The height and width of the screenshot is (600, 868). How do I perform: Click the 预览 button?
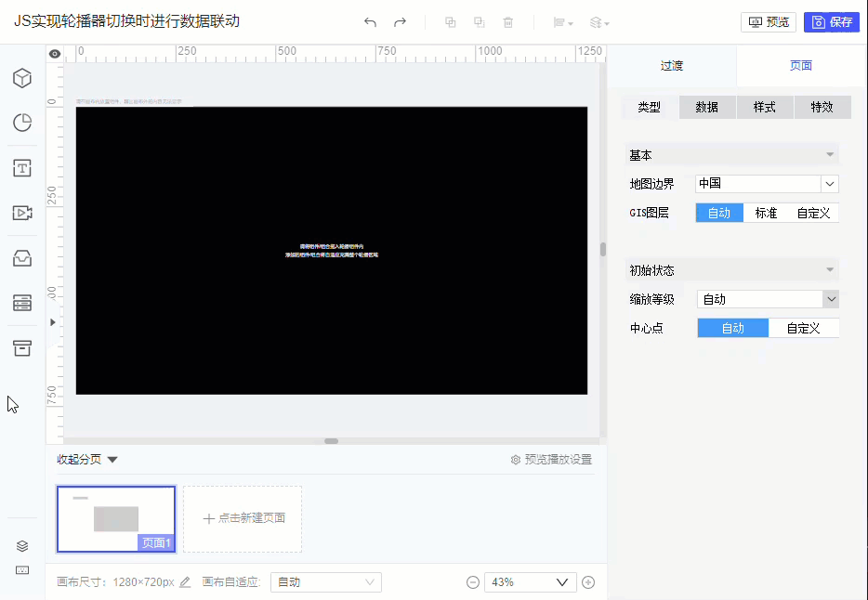[x=769, y=22]
